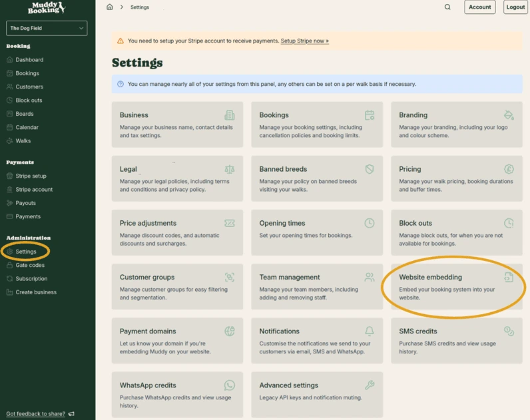This screenshot has height=420, width=530.
Task: Go to Gate codes in sidebar
Action: [x=30, y=265]
